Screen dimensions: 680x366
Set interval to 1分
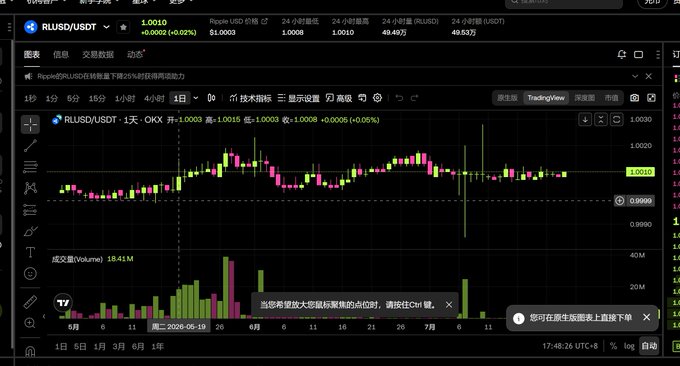(x=52, y=98)
